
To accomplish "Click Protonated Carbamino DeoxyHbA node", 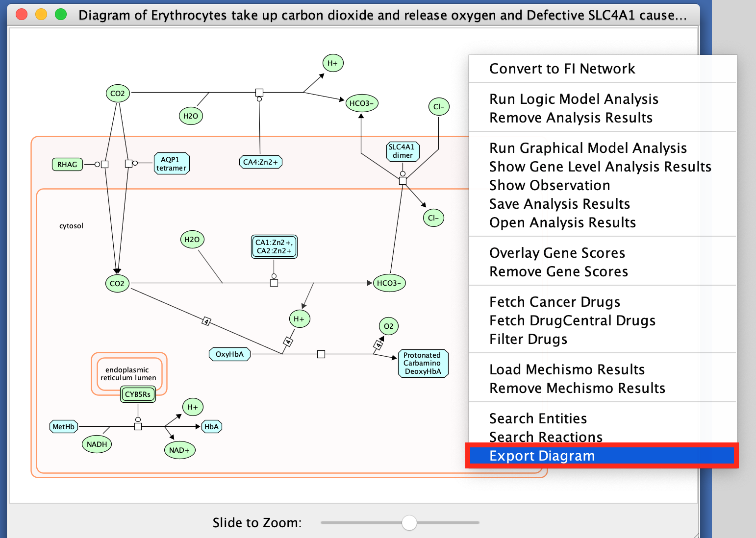I will [423, 364].
